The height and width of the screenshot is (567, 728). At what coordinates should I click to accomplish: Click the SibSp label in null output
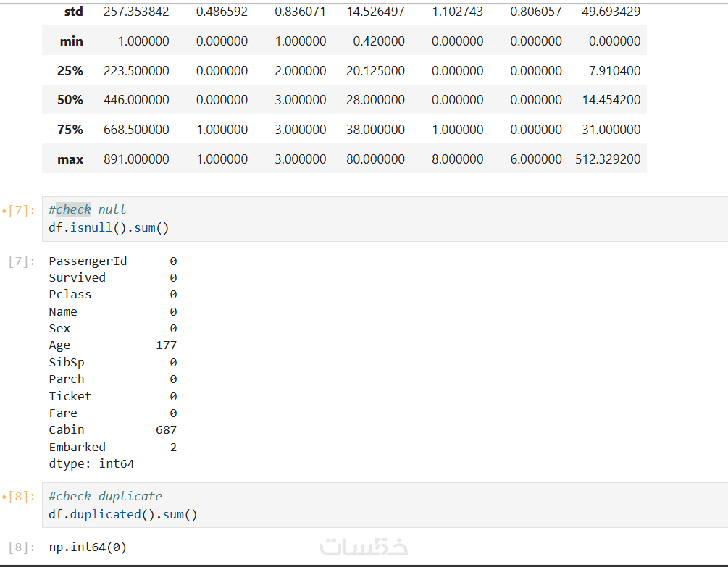tap(67, 362)
